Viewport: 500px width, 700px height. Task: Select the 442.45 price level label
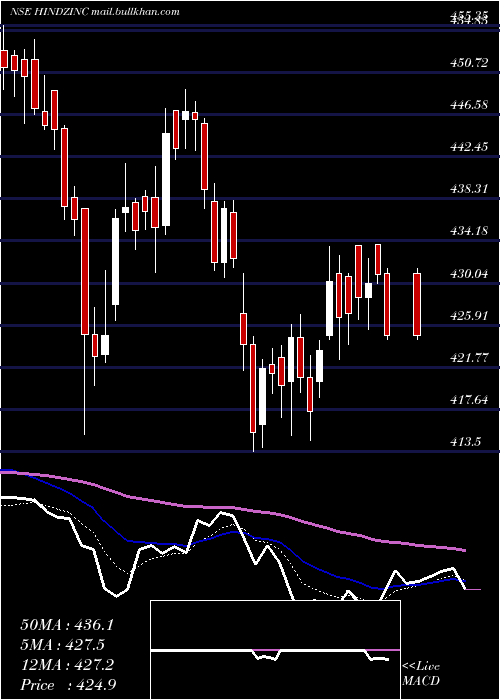[x=469, y=147]
